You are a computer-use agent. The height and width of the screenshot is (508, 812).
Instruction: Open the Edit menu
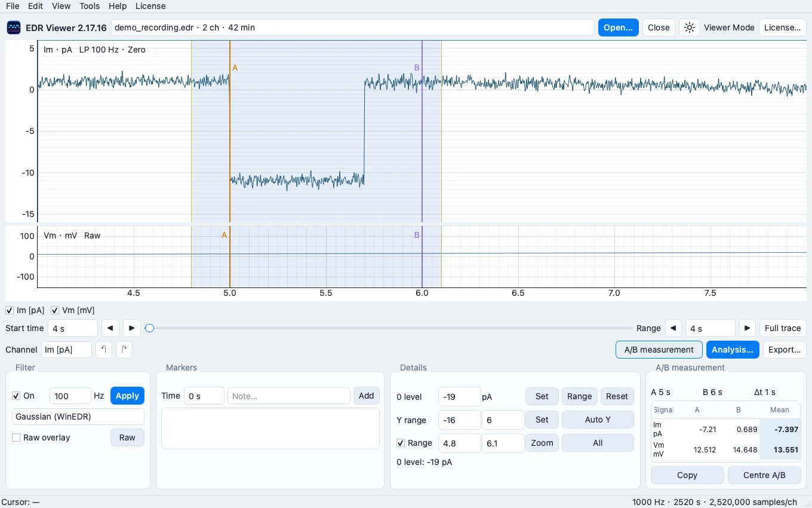click(x=35, y=6)
